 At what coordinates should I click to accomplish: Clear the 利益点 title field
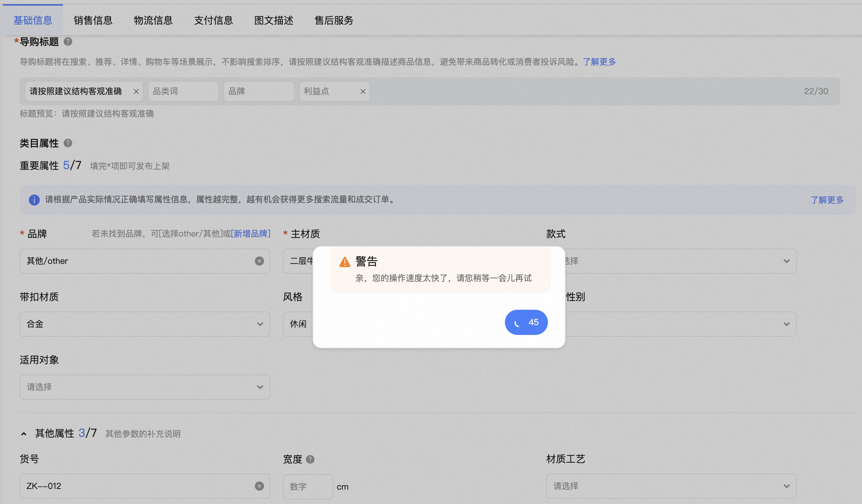[363, 91]
